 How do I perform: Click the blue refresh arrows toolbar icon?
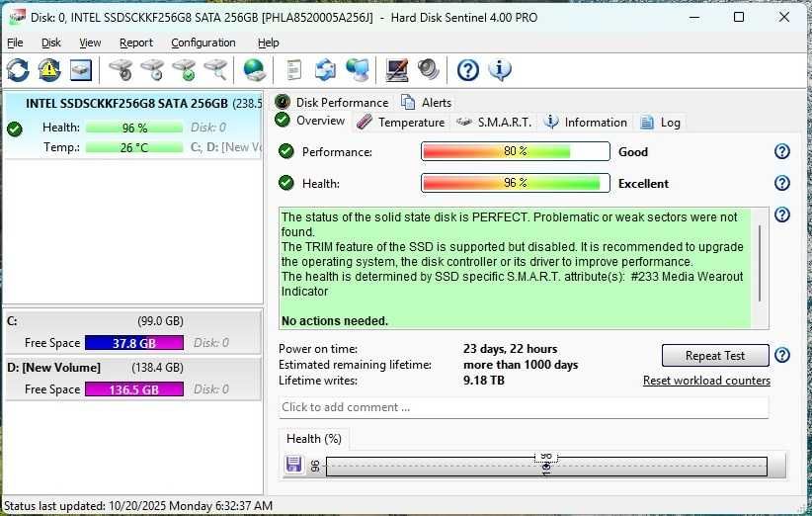pos(18,70)
